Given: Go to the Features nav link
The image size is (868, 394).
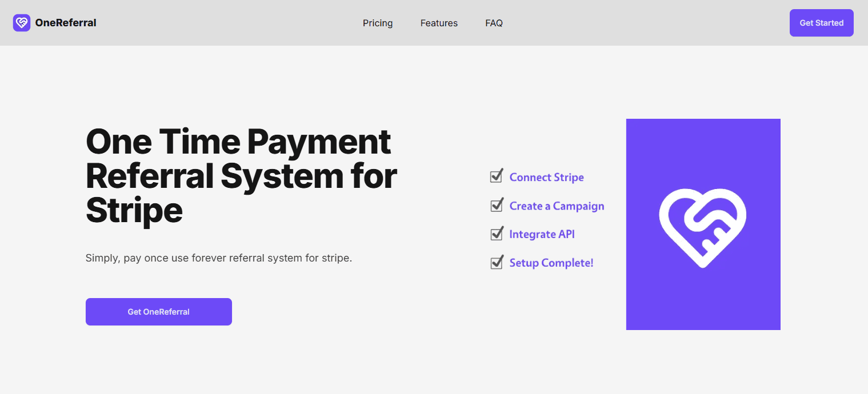Looking at the screenshot, I should click(439, 23).
